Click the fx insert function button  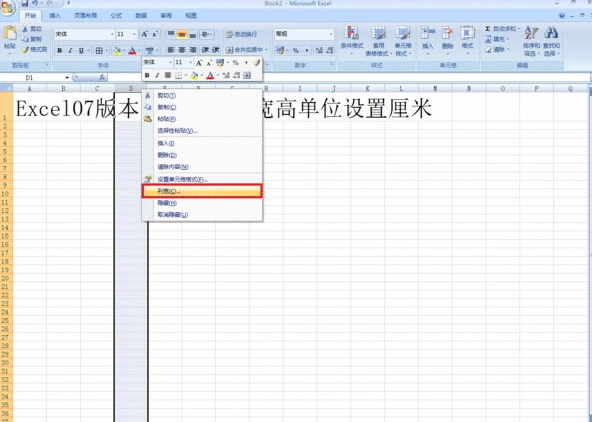pyautogui.click(x=102, y=77)
